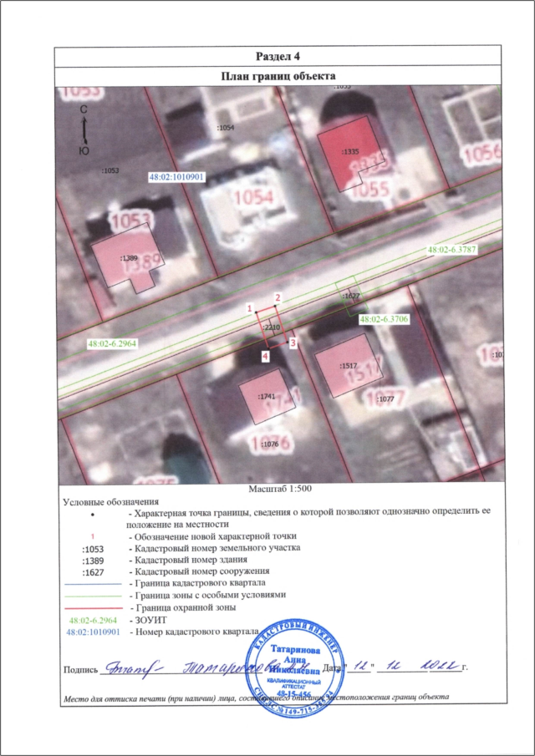Screen dimensions: 535x756
Task: Select object label :2210 inside red outline
Action: (271, 327)
